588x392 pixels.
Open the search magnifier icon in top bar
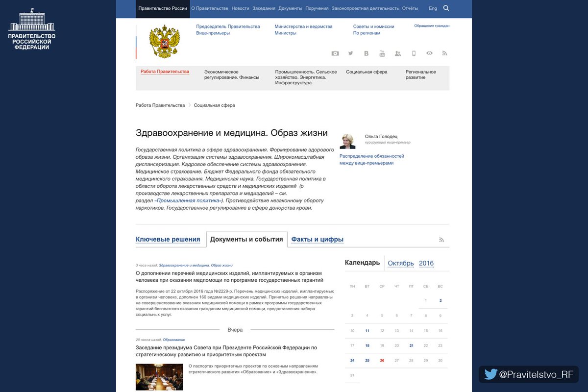(x=446, y=8)
